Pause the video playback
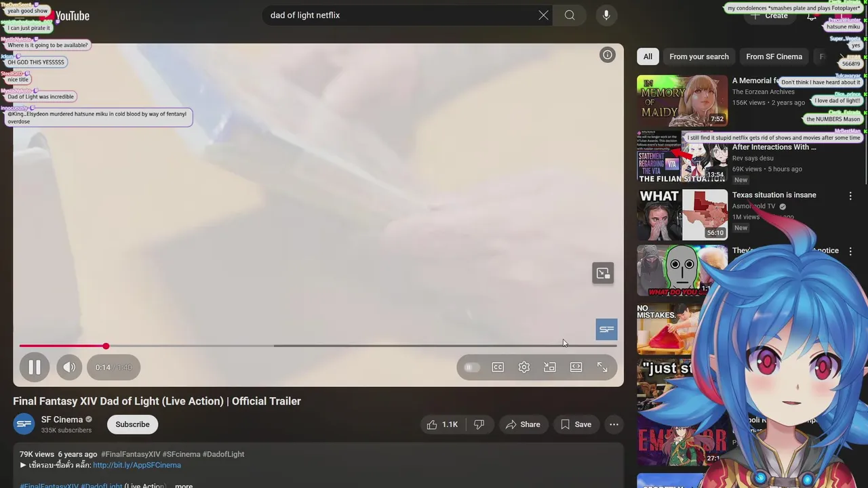This screenshot has width=868, height=488. [x=35, y=367]
